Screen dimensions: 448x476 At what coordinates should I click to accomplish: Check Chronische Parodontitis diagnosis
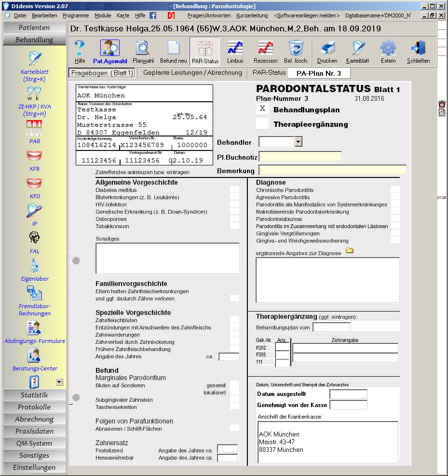395,190
